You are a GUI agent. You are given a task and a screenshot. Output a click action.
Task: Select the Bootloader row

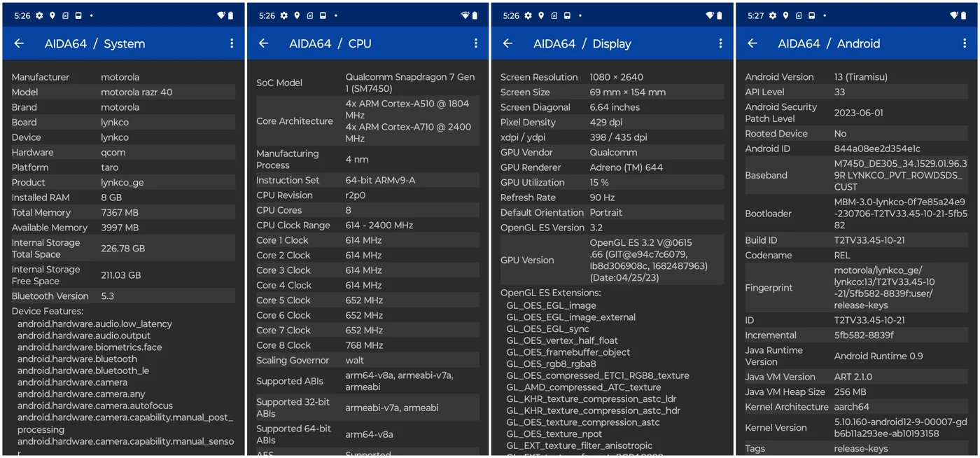point(855,214)
